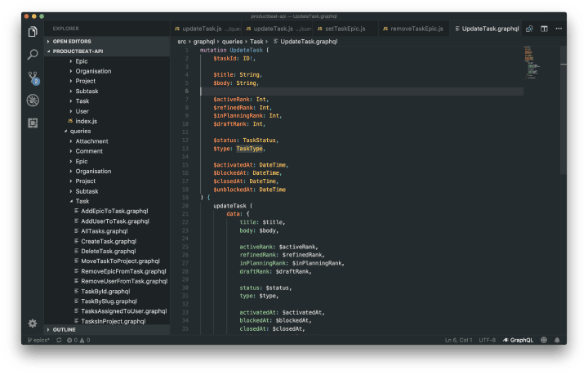This screenshot has width=588, height=375.
Task: Place cursor on highlighted TaskType in line 13
Action: [249, 149]
